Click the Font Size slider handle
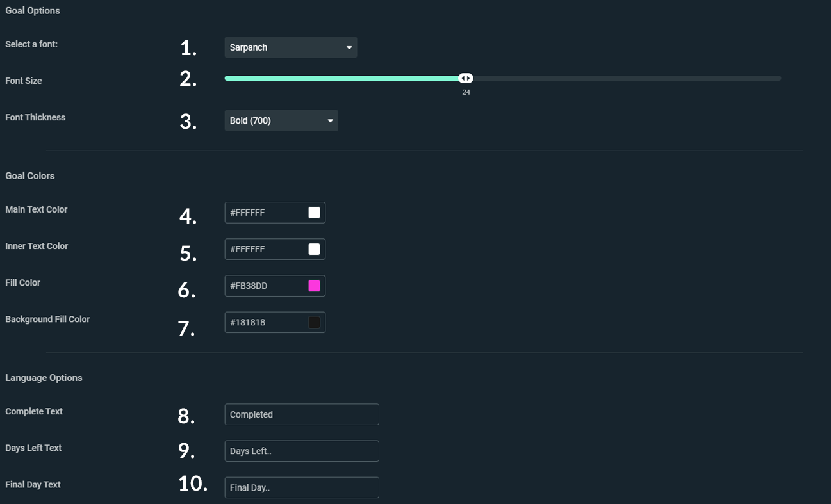The width and height of the screenshot is (831, 504). click(466, 78)
